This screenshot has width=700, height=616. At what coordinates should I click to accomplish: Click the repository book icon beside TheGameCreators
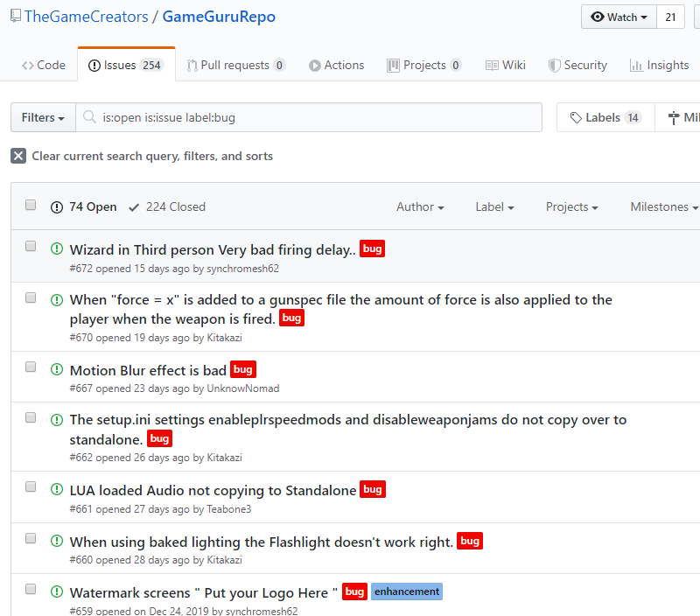pos(16,16)
